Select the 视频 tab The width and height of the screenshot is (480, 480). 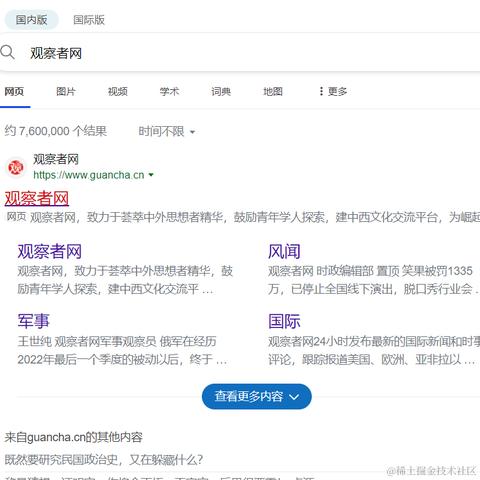pyautogui.click(x=118, y=91)
